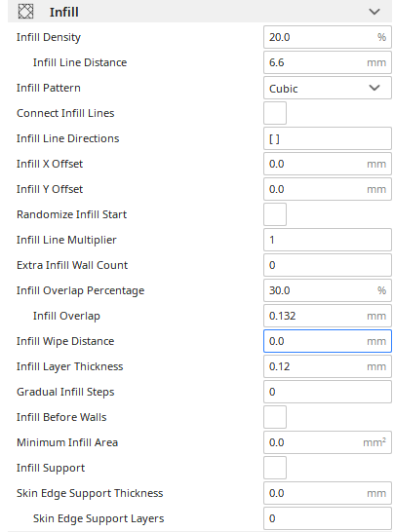This screenshot has width=394, height=532.
Task: Focus the Infill Line Multiplier field
Action: point(328,240)
